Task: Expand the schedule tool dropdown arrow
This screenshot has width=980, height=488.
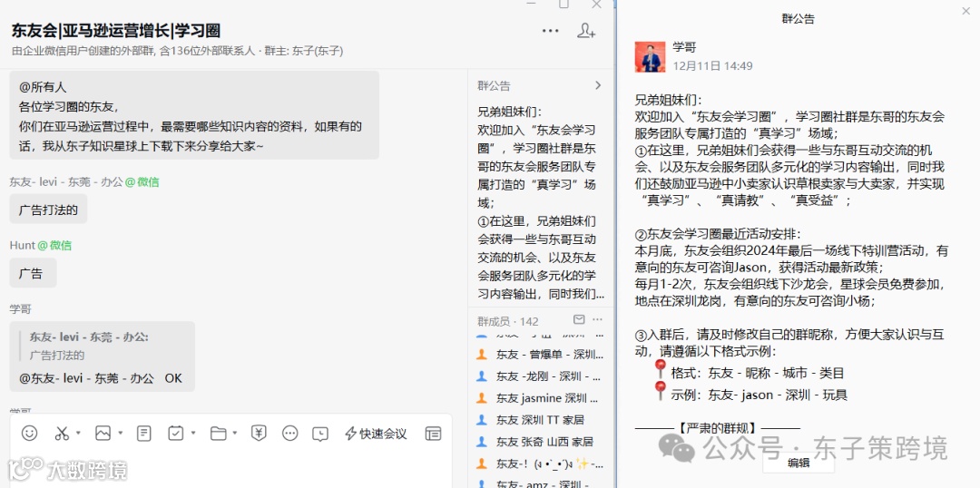Action: (x=193, y=433)
